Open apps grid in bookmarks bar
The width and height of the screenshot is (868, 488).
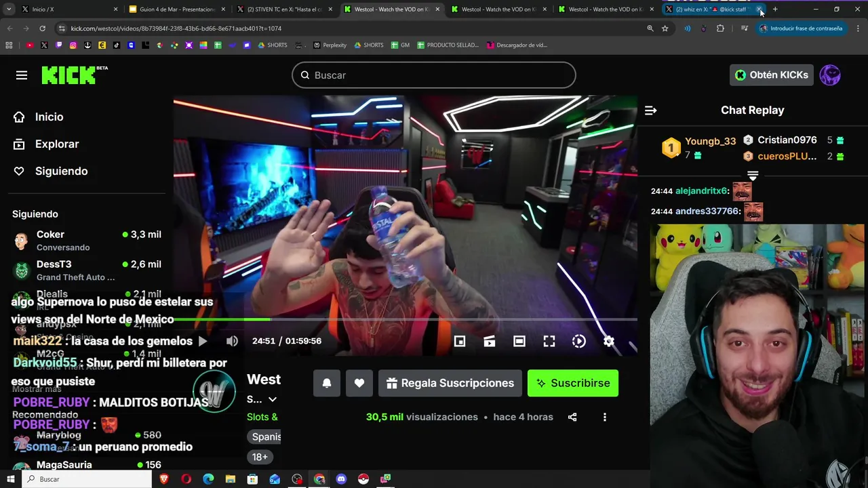click(9, 45)
